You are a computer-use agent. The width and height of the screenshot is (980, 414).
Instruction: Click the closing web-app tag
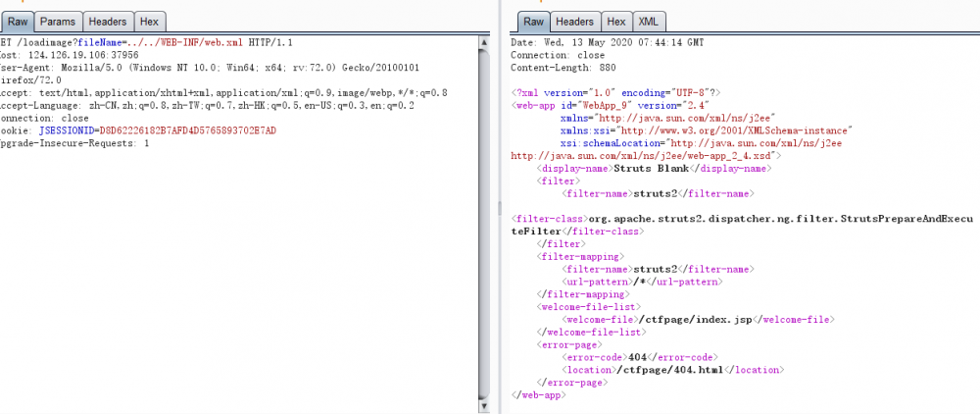pyautogui.click(x=538, y=394)
